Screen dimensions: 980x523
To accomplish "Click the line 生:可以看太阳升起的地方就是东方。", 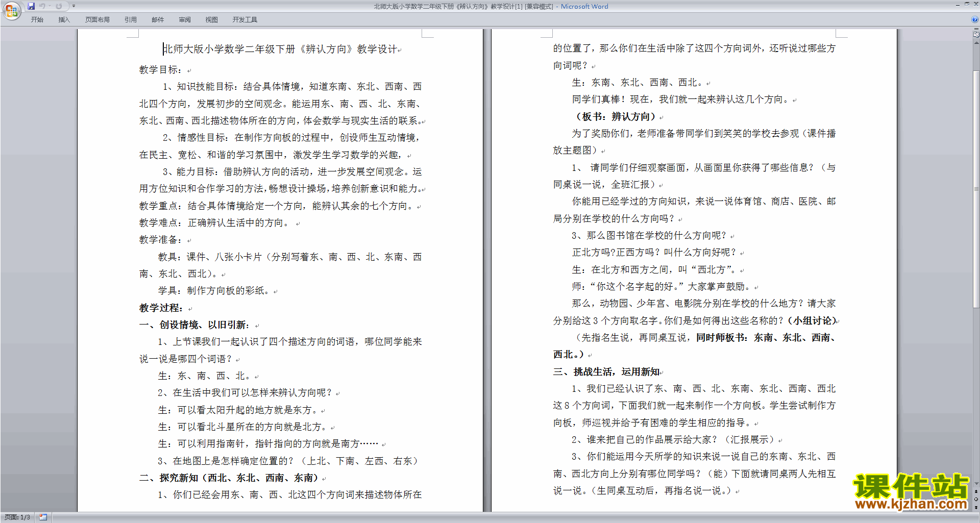I will point(238,410).
